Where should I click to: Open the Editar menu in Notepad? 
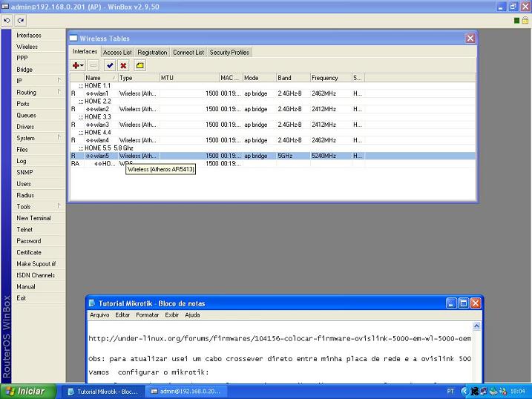click(122, 315)
